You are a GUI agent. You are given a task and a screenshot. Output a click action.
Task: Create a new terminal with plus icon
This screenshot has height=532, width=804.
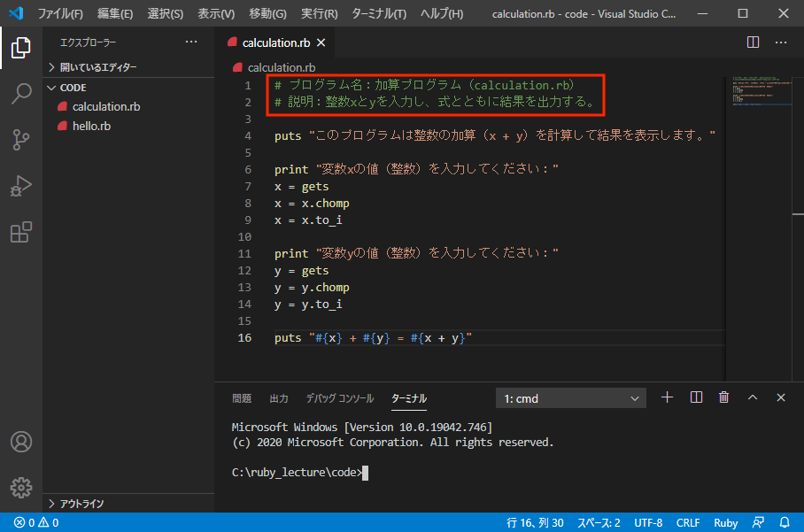(x=667, y=397)
